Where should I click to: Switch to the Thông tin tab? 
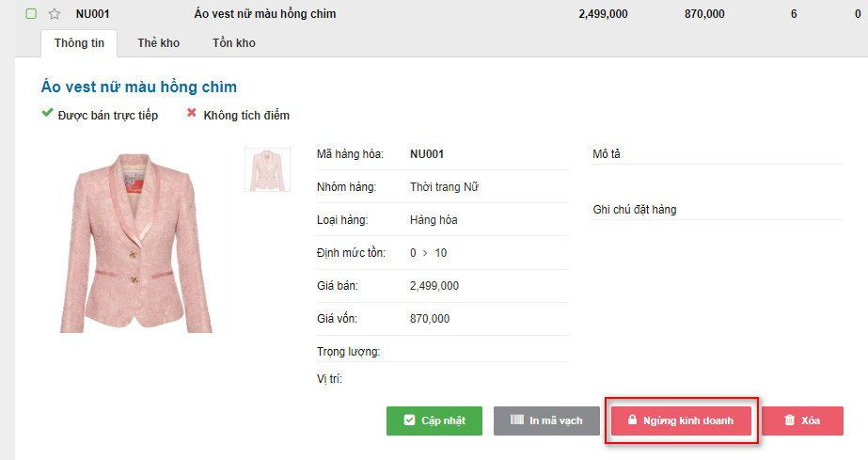coord(79,43)
